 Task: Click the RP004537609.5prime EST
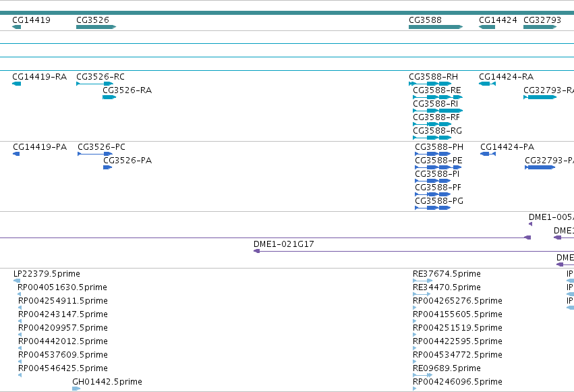63,356
